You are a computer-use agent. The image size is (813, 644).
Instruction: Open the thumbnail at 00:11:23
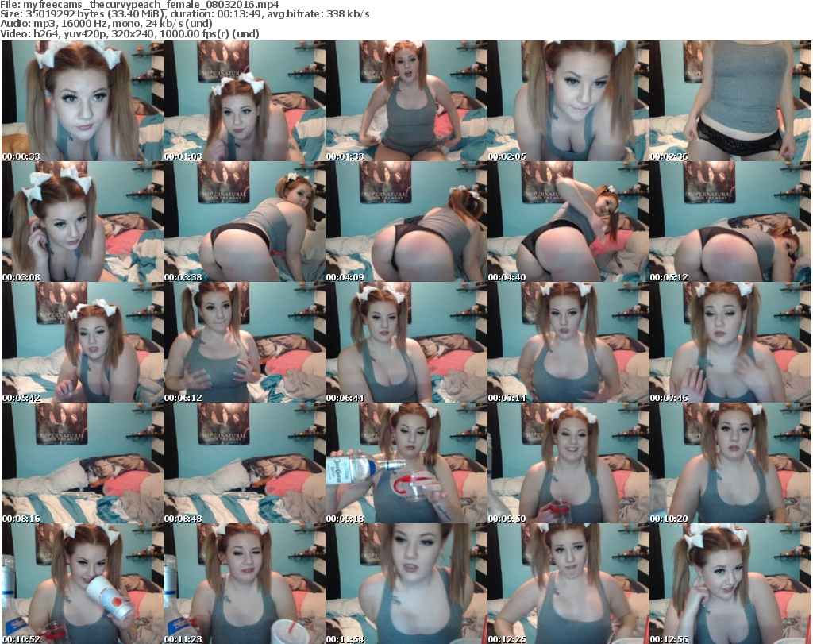[244, 583]
